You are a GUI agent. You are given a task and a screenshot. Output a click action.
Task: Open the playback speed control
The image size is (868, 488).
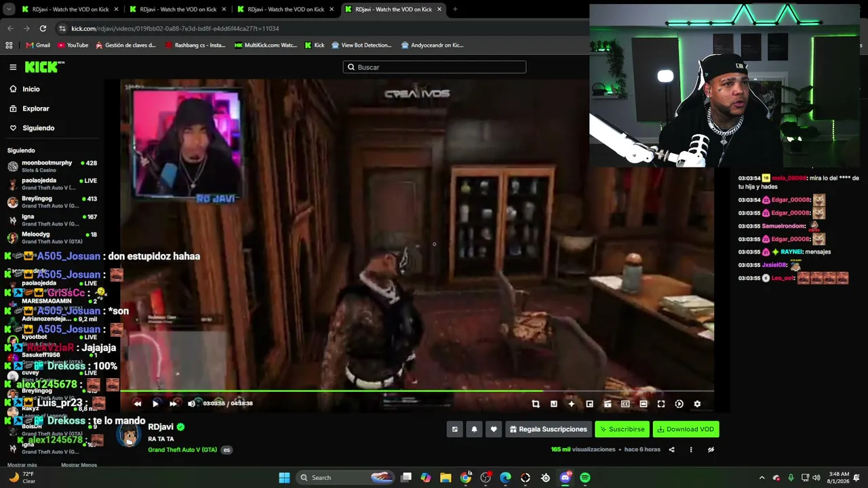[x=679, y=404]
